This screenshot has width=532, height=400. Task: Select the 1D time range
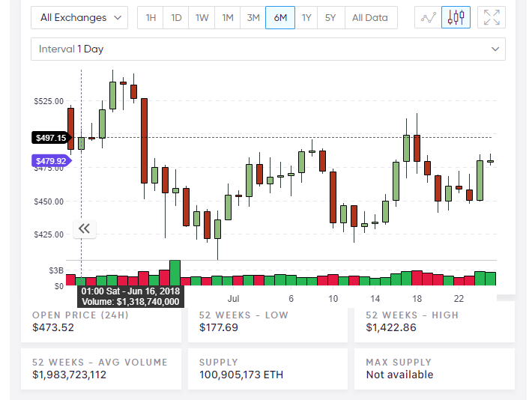(x=177, y=17)
